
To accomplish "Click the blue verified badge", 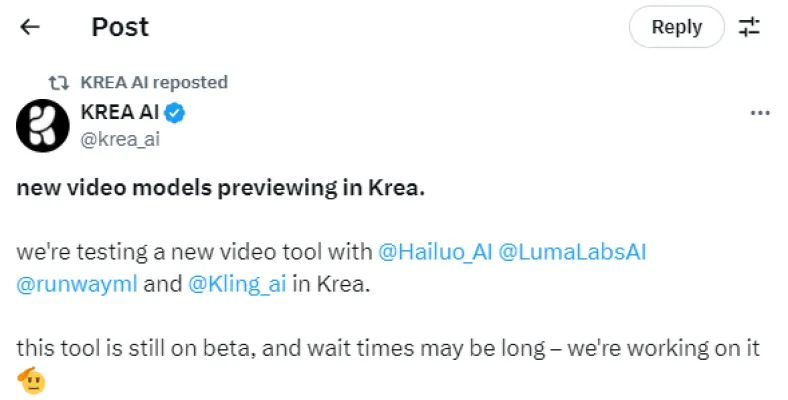I will [x=175, y=114].
